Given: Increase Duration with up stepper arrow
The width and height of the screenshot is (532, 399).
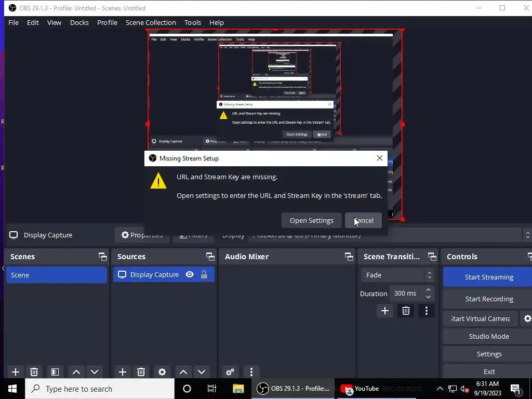Looking at the screenshot, I should (428, 290).
